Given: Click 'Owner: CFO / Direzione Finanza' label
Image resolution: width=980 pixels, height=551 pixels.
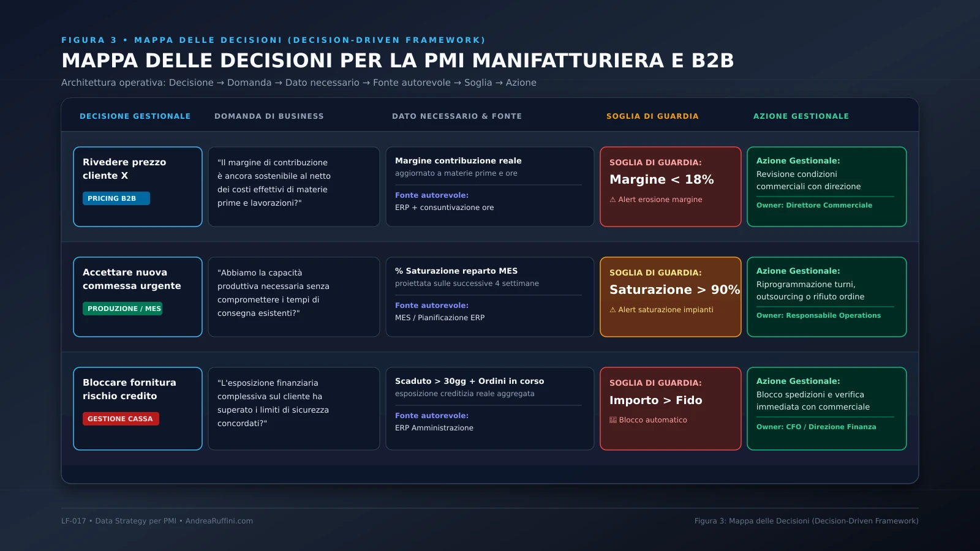Looking at the screenshot, I should [x=816, y=427].
